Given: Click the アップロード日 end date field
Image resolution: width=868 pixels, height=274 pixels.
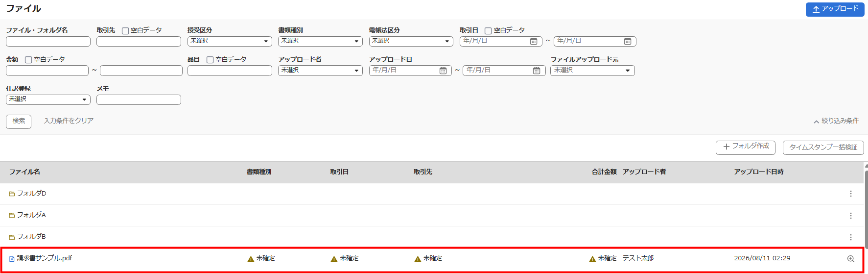Looking at the screenshot, I should [504, 71].
